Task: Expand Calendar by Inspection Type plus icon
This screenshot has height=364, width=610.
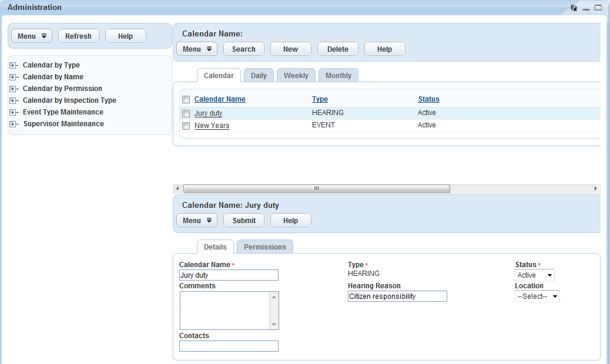Action: [x=12, y=100]
